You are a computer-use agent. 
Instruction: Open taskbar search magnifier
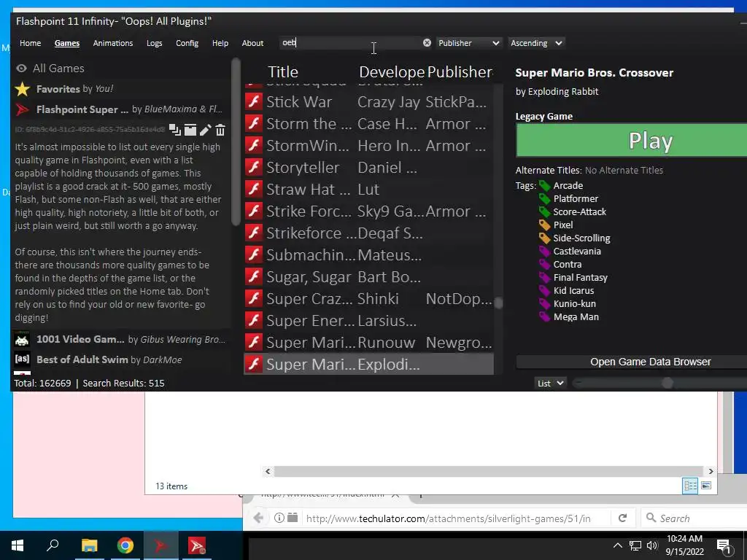[53, 545]
